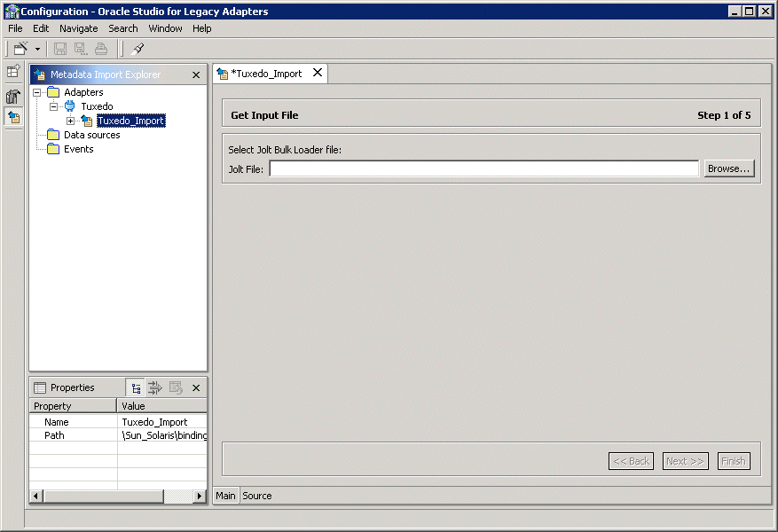This screenshot has width=778, height=532.
Task: Click the Properties scrollbar left arrow
Action: pos(35,496)
